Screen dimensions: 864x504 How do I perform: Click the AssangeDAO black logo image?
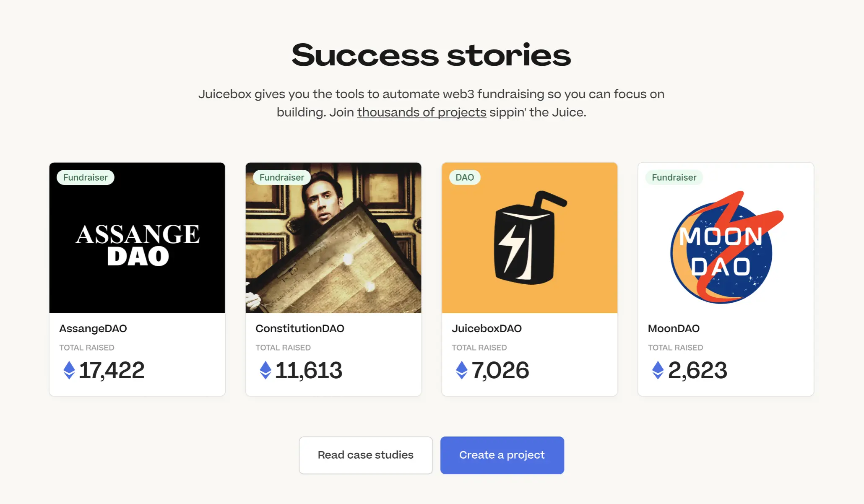tap(137, 238)
